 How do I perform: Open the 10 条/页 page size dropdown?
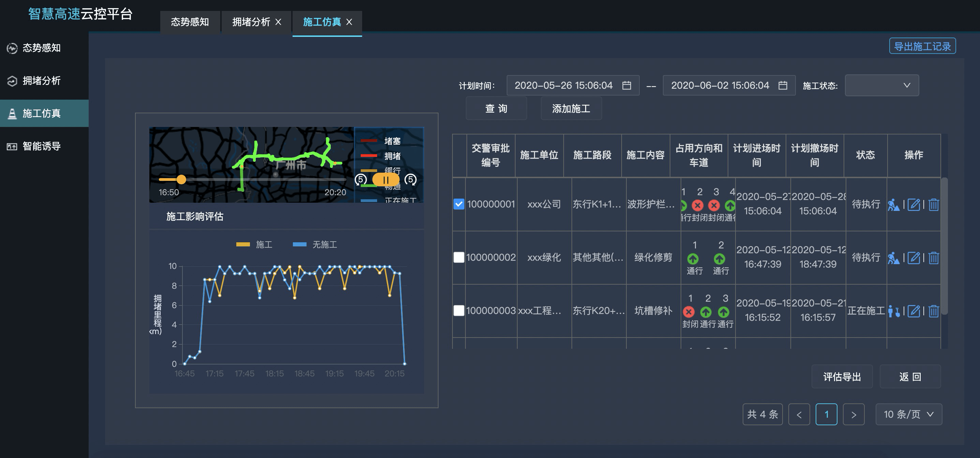[x=908, y=414]
